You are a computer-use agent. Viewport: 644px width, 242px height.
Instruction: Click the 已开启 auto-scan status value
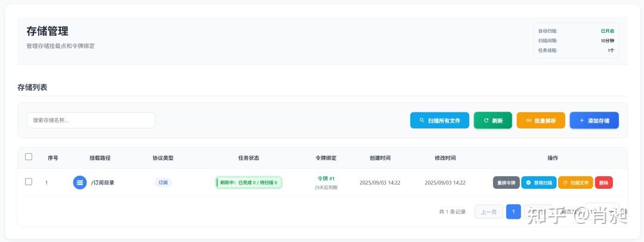click(607, 31)
